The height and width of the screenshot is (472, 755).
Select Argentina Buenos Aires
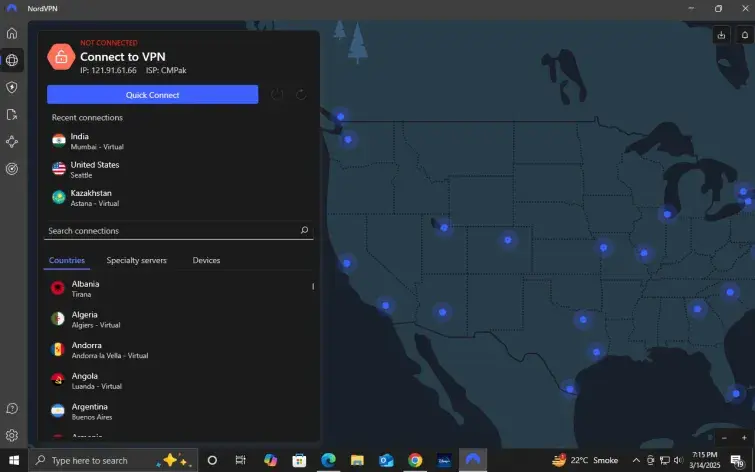click(178, 411)
